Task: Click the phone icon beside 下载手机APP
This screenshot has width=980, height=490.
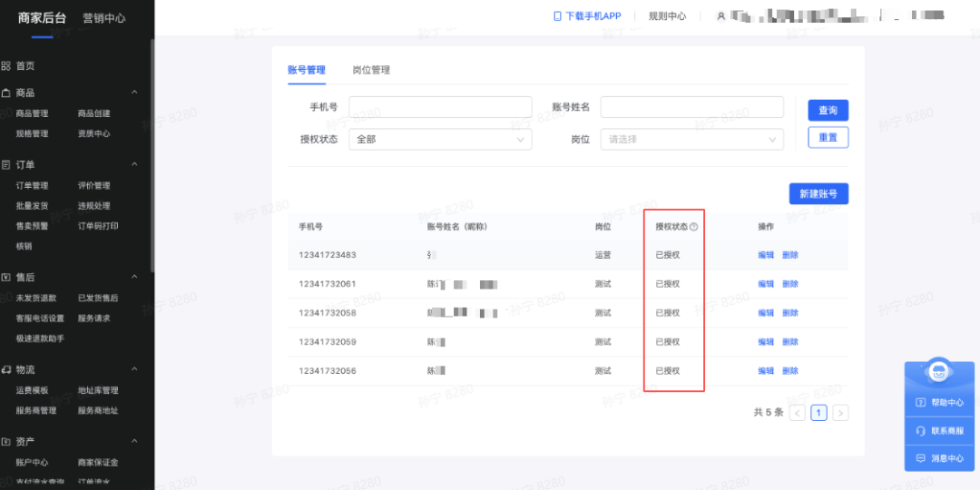Action: pos(557,16)
